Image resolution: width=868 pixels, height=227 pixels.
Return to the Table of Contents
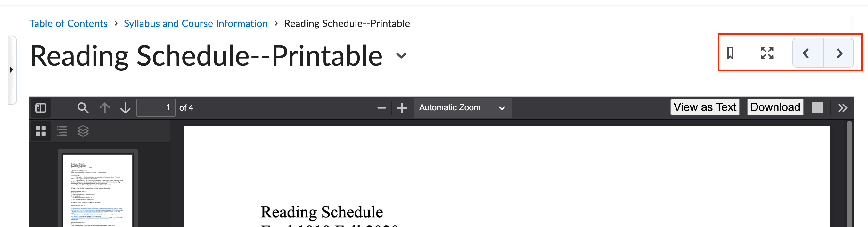pos(69,23)
